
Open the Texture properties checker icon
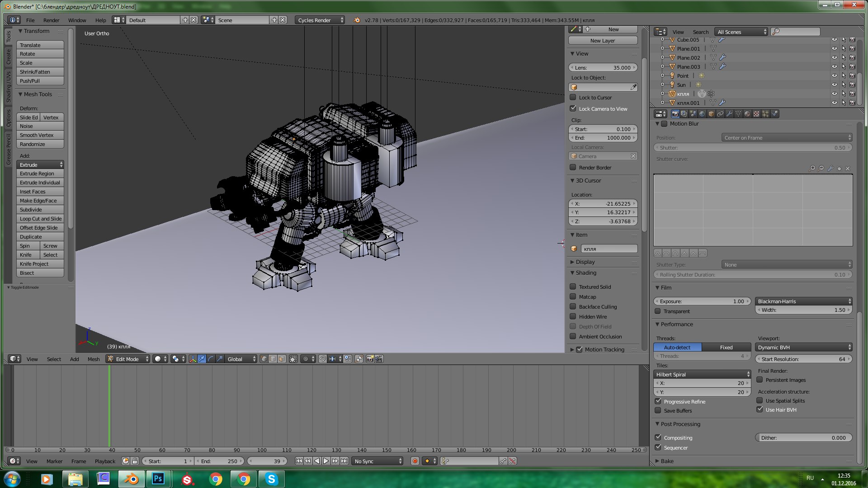click(x=756, y=114)
